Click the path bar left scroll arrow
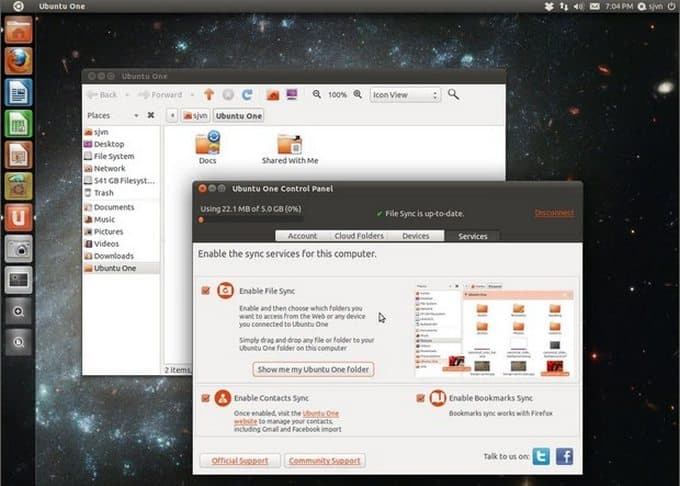Image resolution: width=680 pixels, height=486 pixels. pyautogui.click(x=172, y=116)
